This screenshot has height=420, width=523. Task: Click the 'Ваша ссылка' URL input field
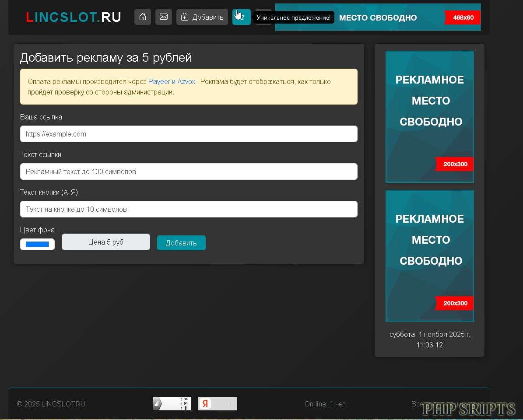pyautogui.click(x=189, y=134)
